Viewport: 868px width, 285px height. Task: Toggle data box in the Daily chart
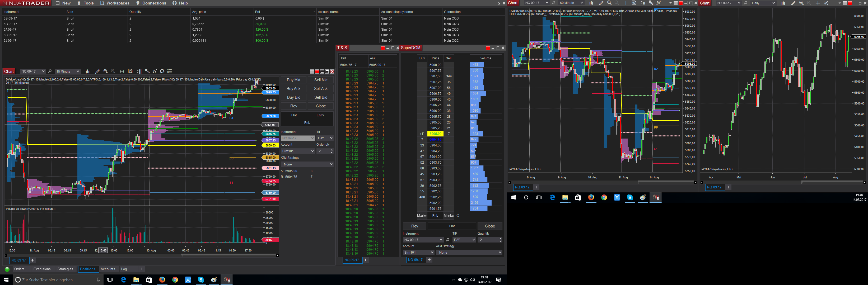click(x=826, y=3)
